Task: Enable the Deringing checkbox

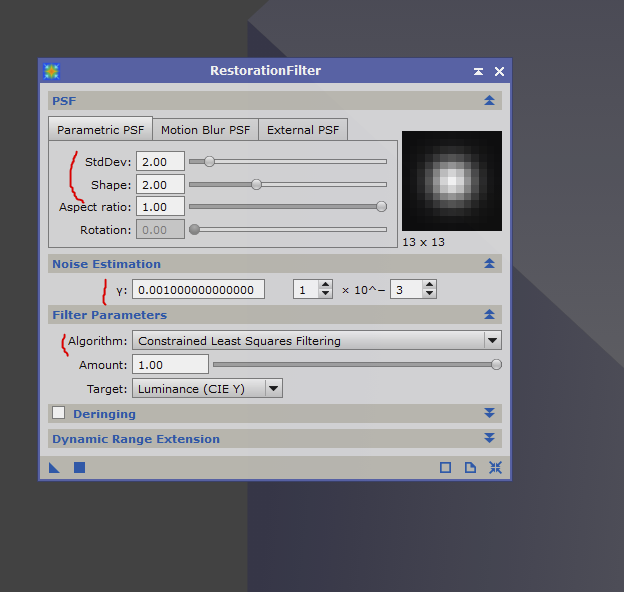Action: pos(58,413)
